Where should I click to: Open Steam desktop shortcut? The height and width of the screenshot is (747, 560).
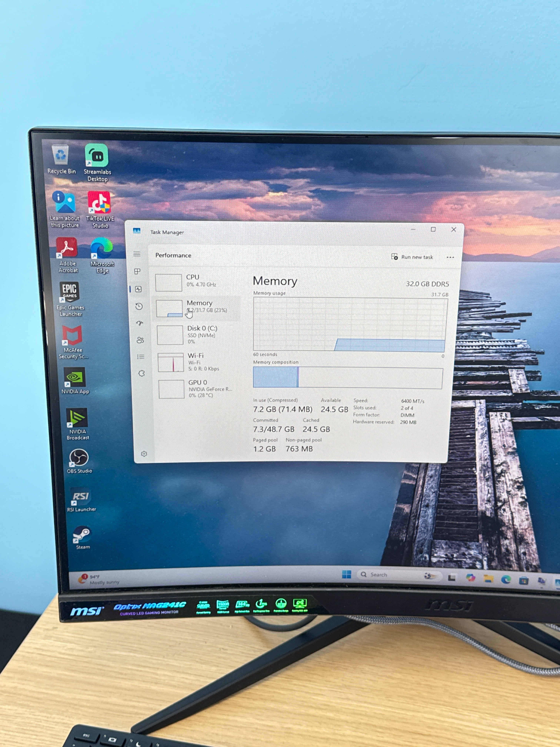pos(83,538)
